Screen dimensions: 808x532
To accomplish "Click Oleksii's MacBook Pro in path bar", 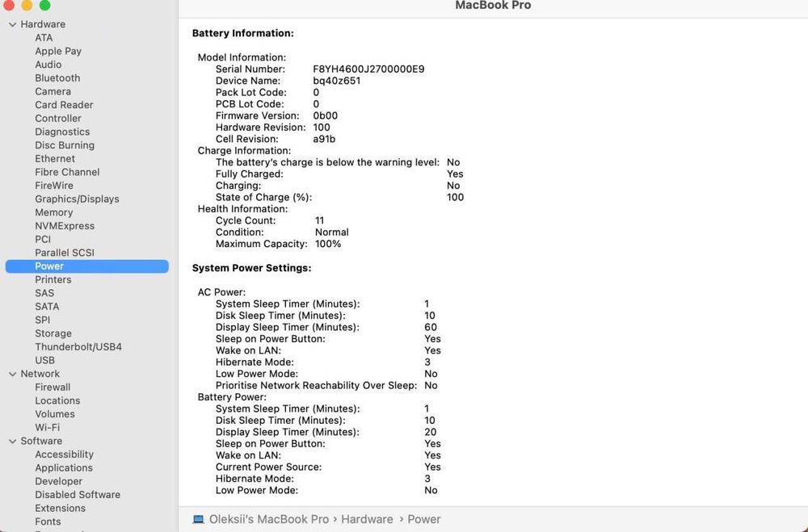I will (x=268, y=519).
